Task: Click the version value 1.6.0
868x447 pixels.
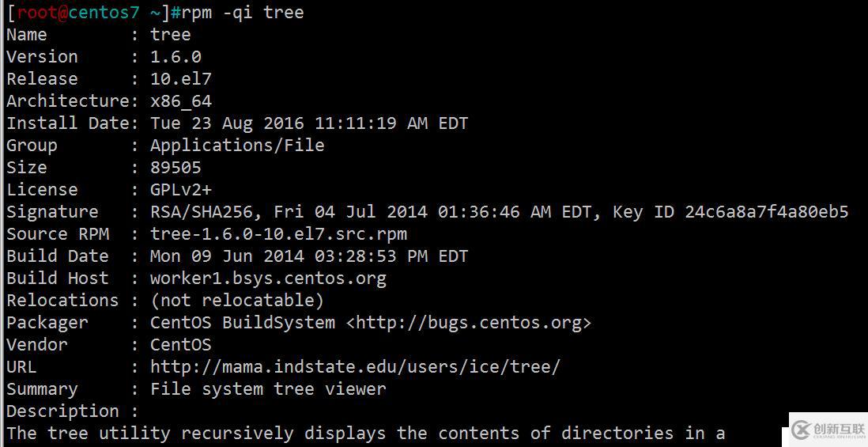Action: (175, 56)
